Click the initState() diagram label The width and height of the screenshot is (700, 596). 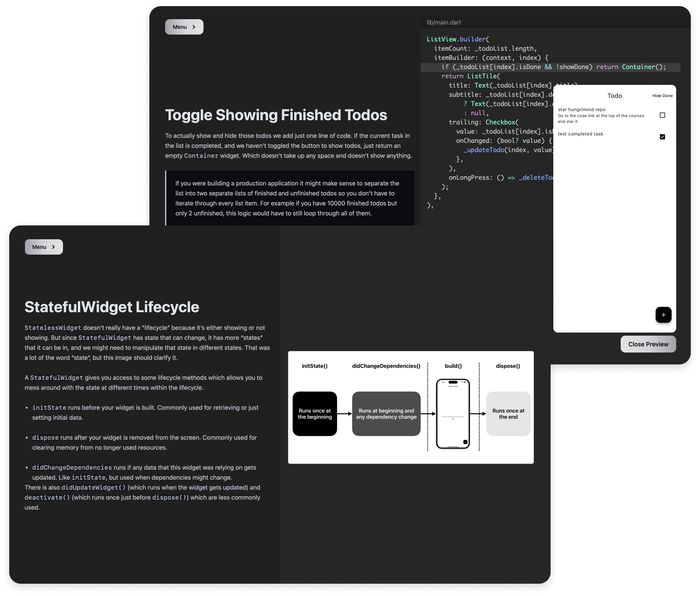coord(314,366)
